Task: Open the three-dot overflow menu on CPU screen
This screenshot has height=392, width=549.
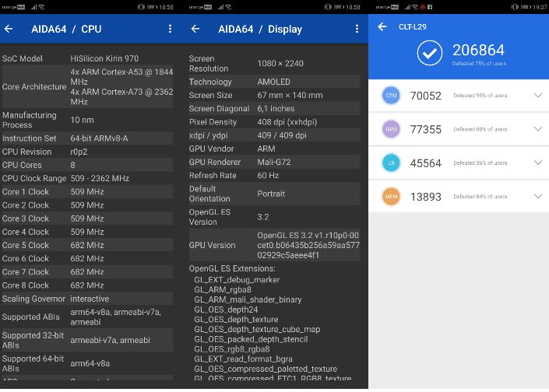Action: click(x=170, y=29)
